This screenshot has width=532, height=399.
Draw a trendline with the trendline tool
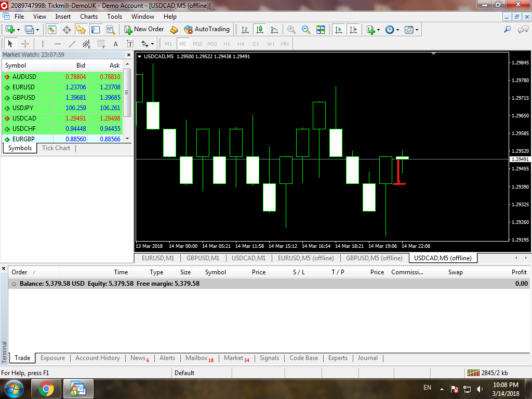72,44
